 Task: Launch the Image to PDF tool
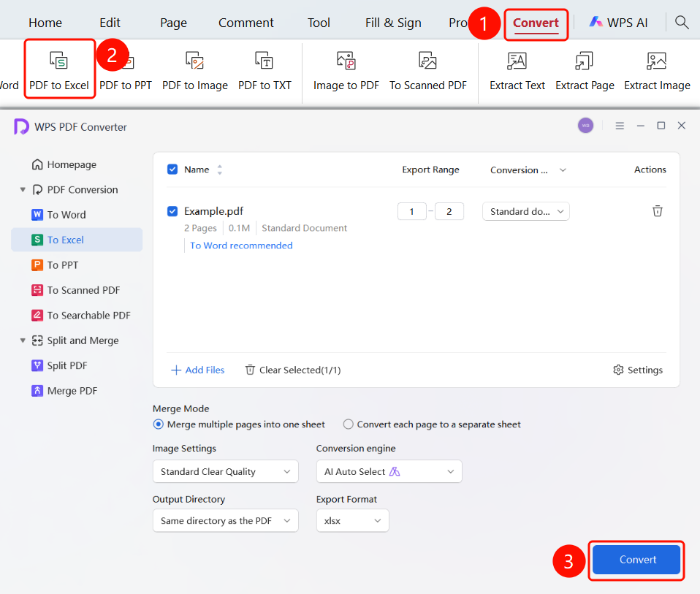click(x=346, y=71)
